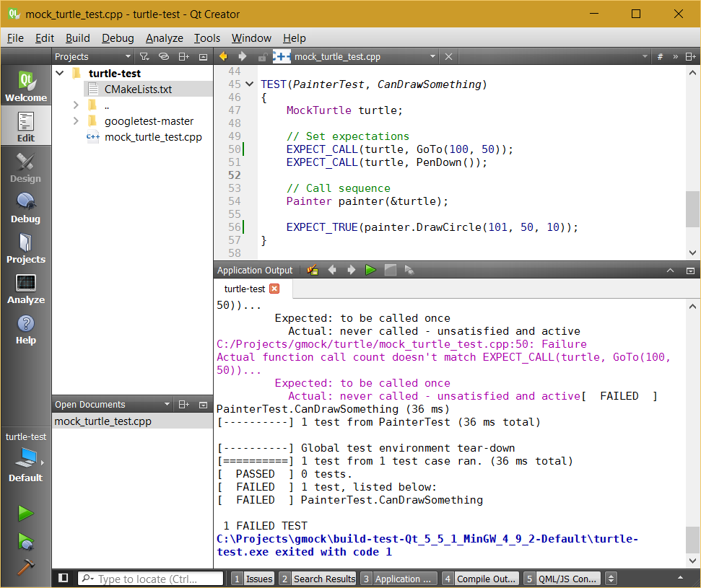
Task: Open the File menu
Action: [15, 38]
